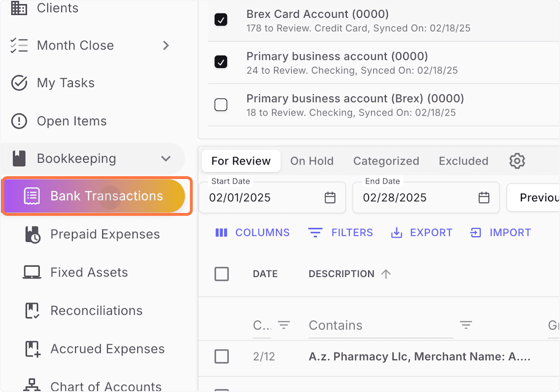
Task: Check the select-all transactions checkbox
Action: click(222, 274)
